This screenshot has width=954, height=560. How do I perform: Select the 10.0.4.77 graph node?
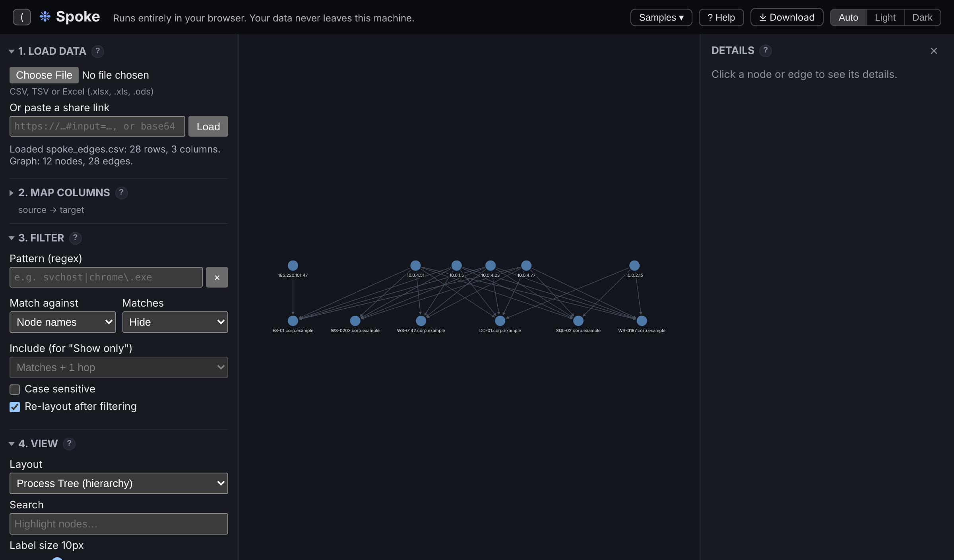click(x=526, y=265)
